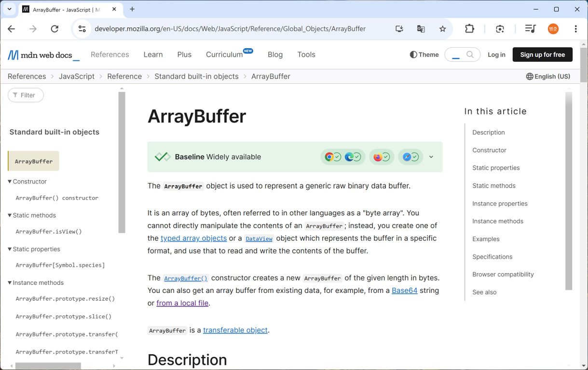Toggle the Theme switcher

click(x=424, y=54)
